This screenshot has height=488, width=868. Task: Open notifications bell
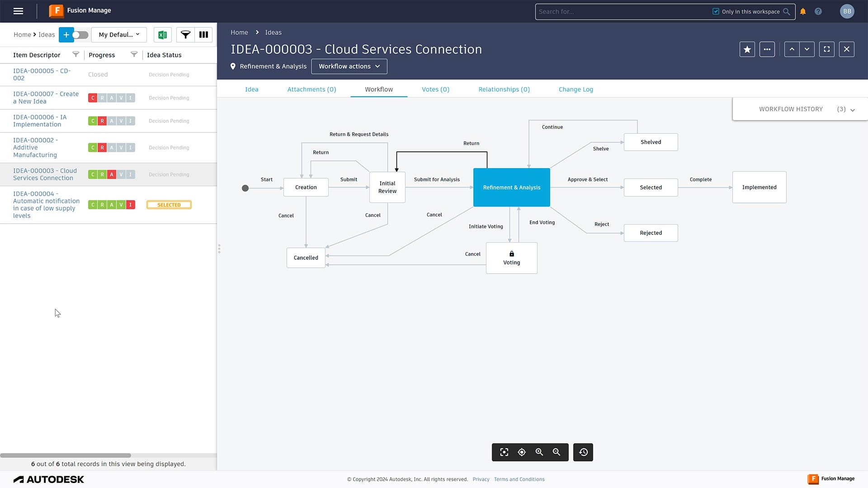click(x=803, y=12)
